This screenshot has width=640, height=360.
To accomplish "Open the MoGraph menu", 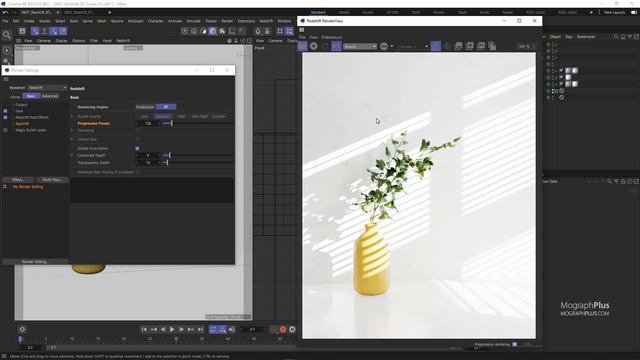I will (x=136, y=21).
